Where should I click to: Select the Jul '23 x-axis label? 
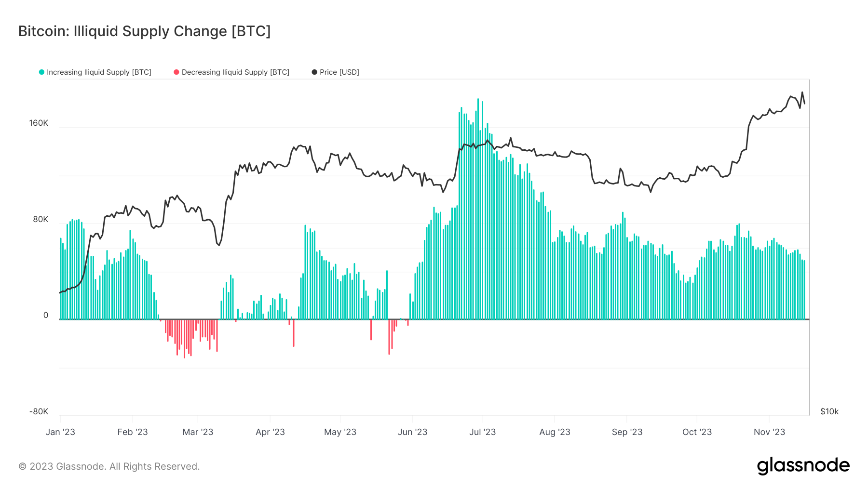tap(482, 432)
